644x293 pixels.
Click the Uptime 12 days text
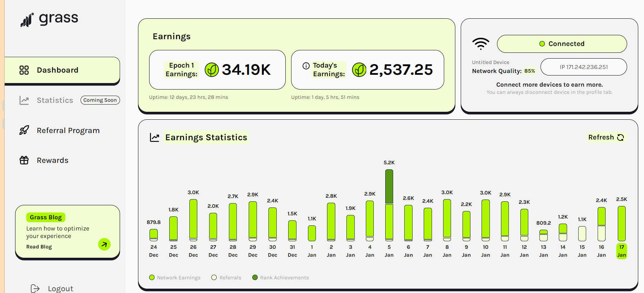click(x=189, y=97)
